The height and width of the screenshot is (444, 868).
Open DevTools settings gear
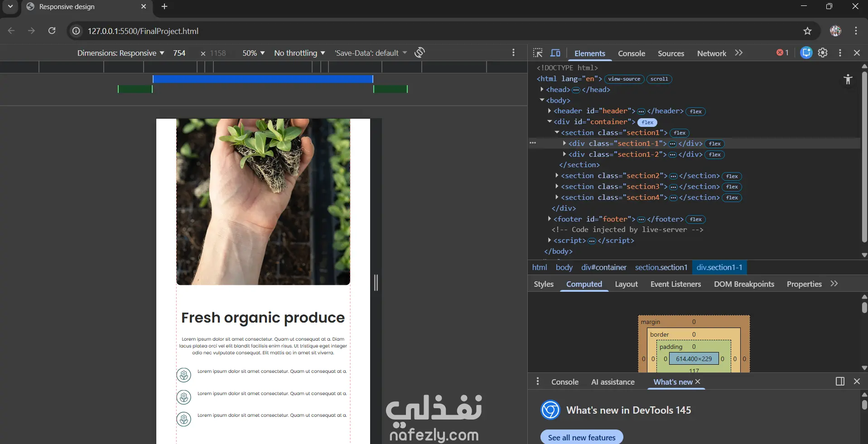click(x=823, y=53)
